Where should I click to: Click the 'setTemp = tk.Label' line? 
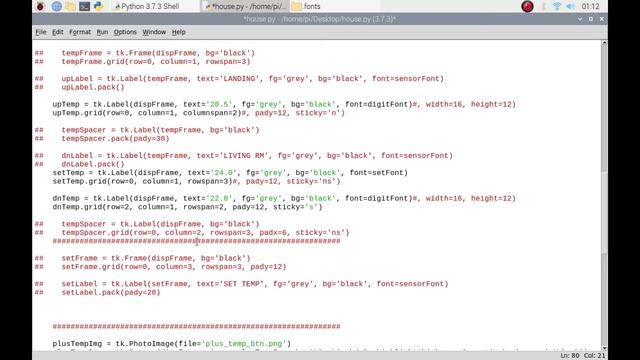[230, 173]
